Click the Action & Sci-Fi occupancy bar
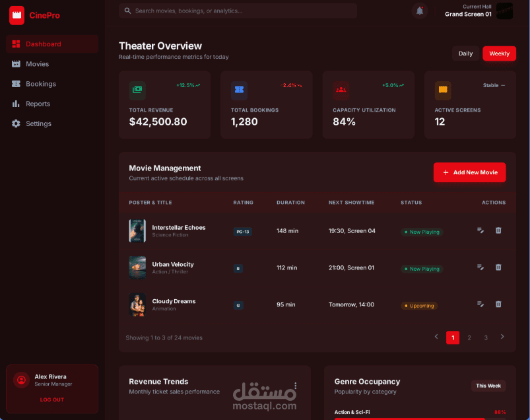Viewport: 530px width, 420px height. click(x=420, y=419)
